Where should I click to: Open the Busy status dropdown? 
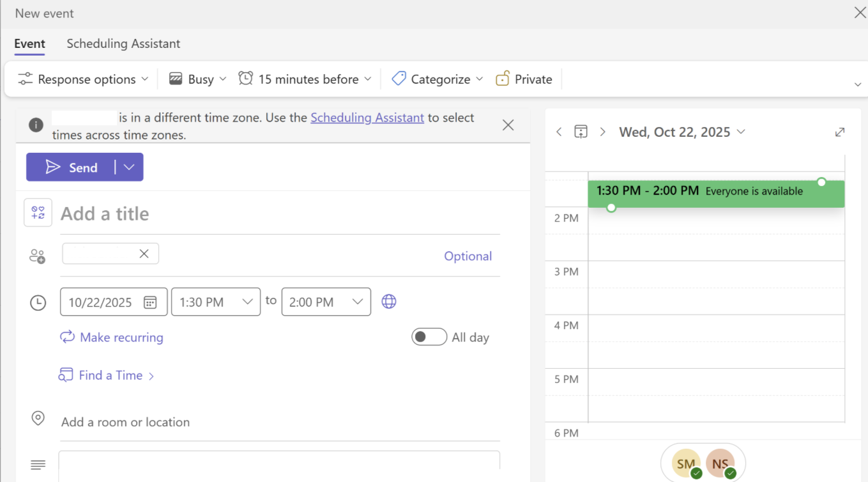197,79
